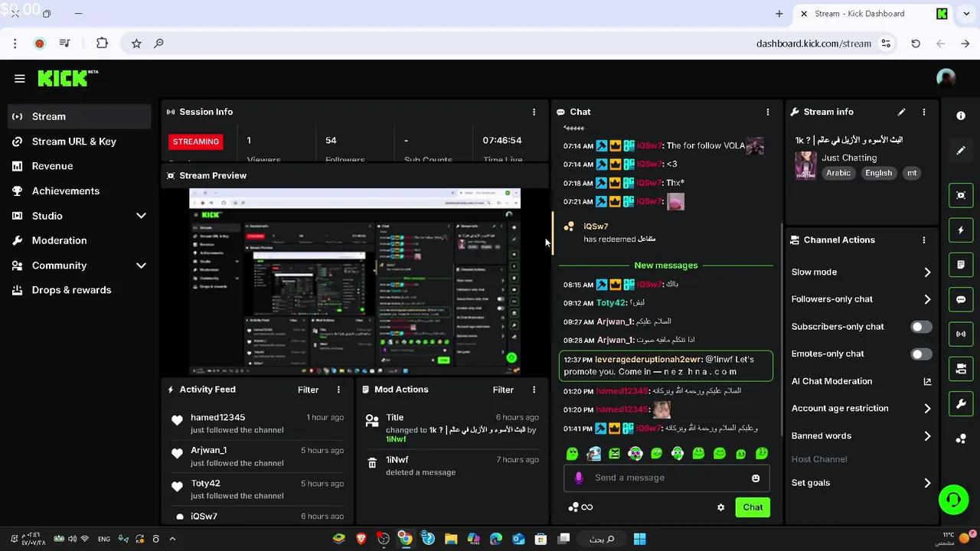Open the Windows Start button

point(640,539)
